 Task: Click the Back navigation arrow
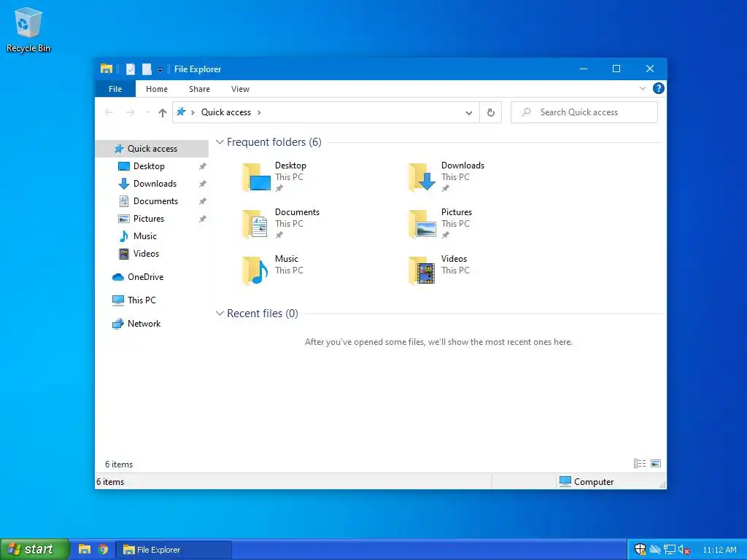(109, 112)
